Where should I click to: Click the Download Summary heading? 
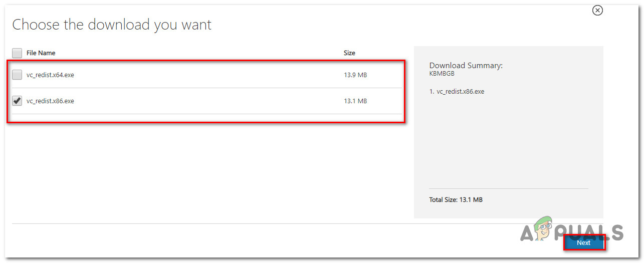tap(466, 66)
